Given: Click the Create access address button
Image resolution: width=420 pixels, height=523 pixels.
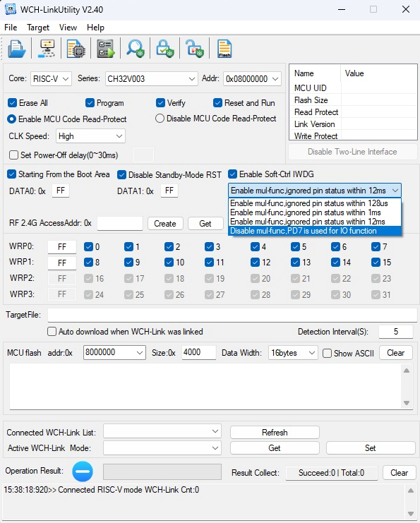Looking at the screenshot, I should pyautogui.click(x=165, y=224).
